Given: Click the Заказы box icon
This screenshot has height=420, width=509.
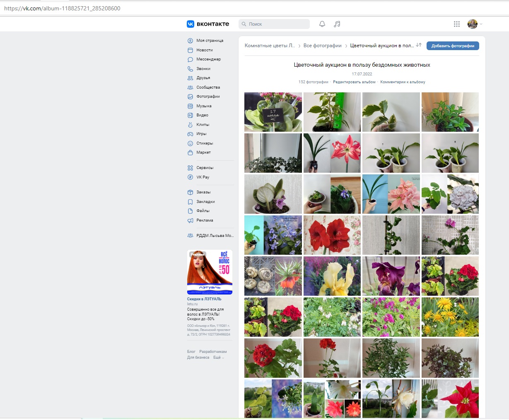Looking at the screenshot, I should tap(191, 192).
